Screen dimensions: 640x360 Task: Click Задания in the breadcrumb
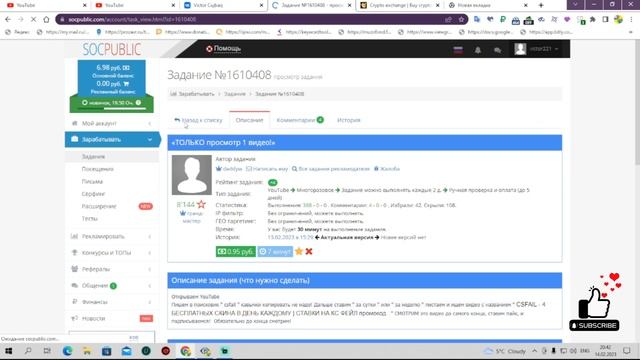click(x=235, y=94)
